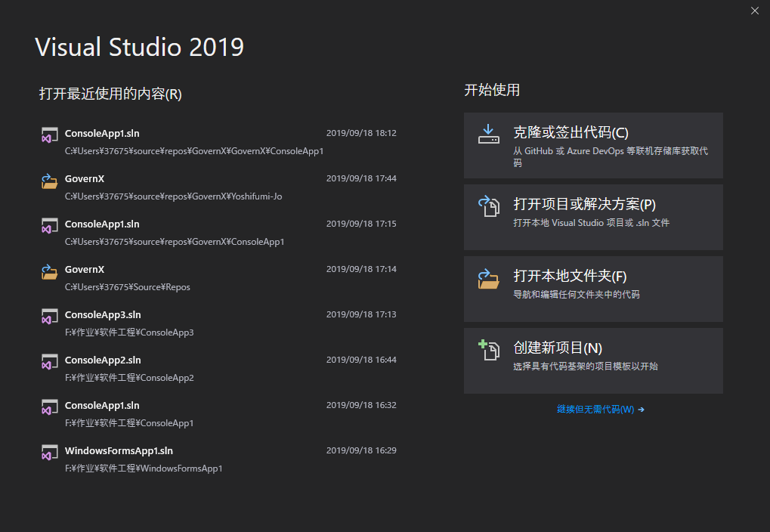This screenshot has width=770, height=532.
Task: Click the Visual Studio 2019 title
Action: 140,47
